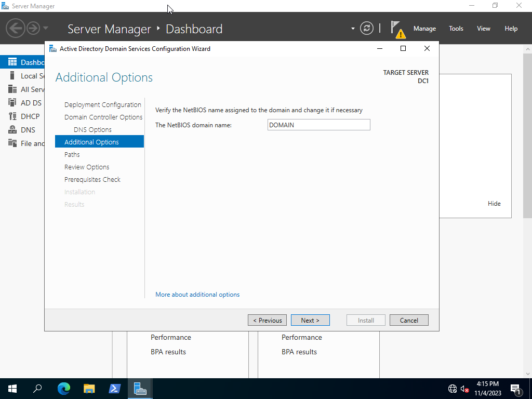This screenshot has height=399, width=532.
Task: Go to Prerequisites Check wizard step
Action: click(x=92, y=179)
